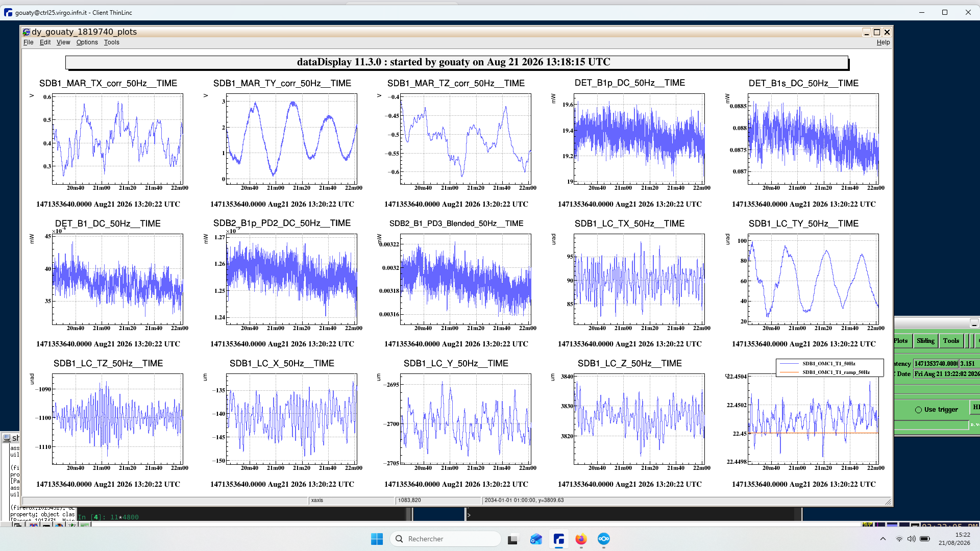Click the Date field showing Fri Aug 21
This screenshot has height=551, width=980.
tap(946, 374)
